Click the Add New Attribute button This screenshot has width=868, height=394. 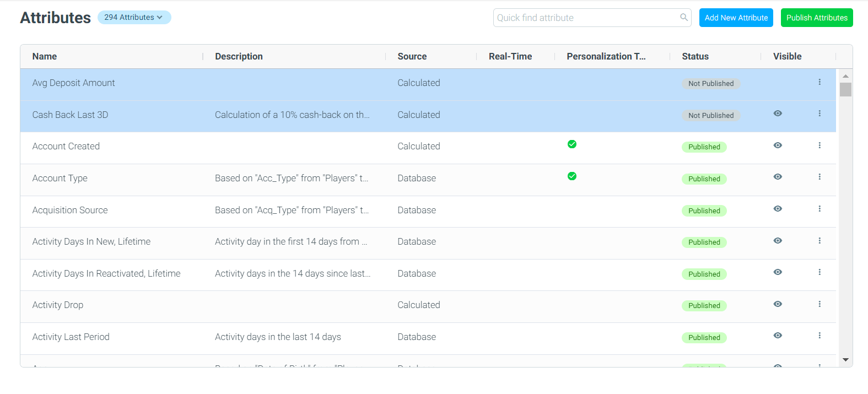coord(736,18)
